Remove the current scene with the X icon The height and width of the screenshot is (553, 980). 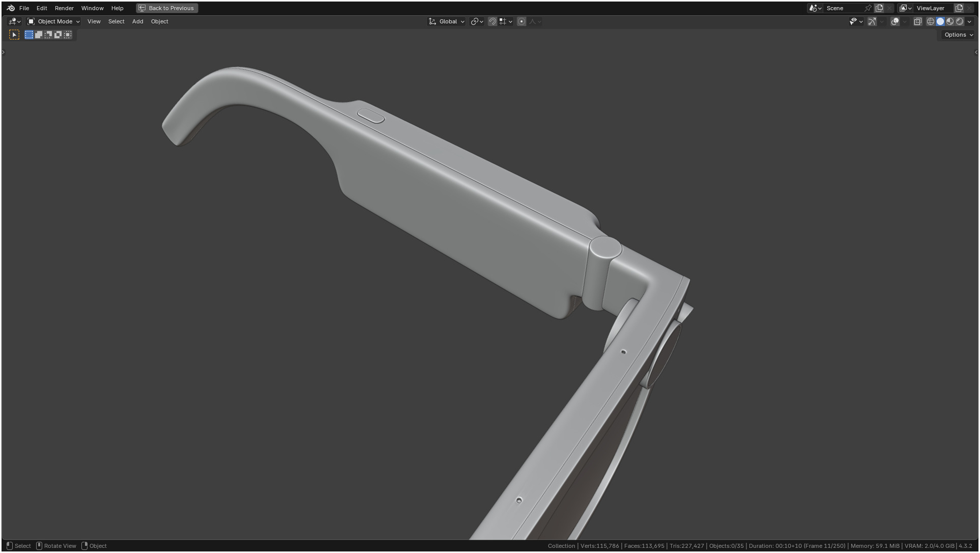click(889, 8)
